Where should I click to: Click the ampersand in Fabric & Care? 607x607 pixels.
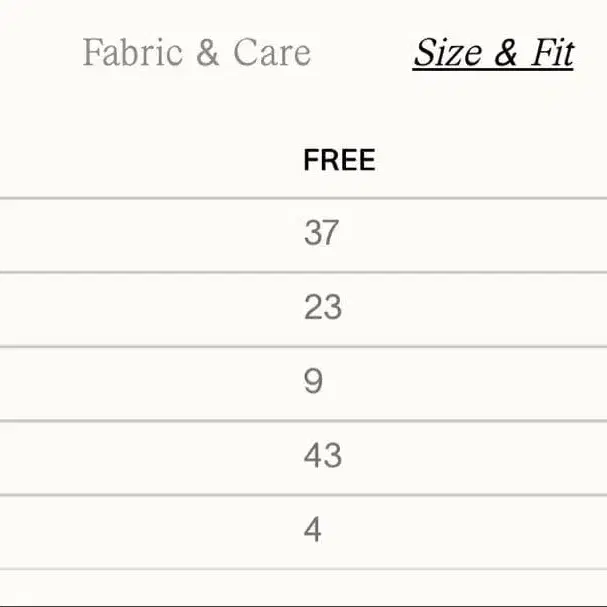(208, 53)
